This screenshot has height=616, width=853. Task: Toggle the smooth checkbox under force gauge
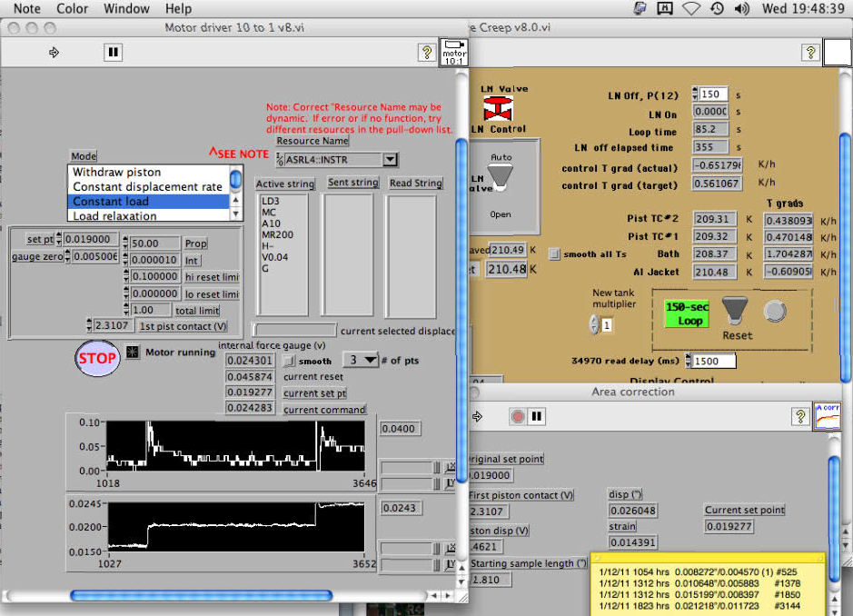click(x=288, y=361)
